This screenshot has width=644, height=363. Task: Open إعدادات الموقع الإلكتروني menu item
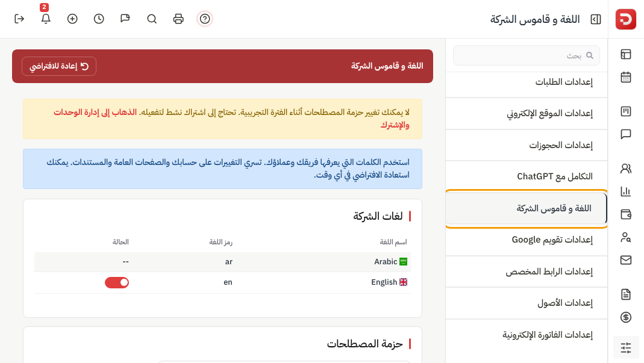[x=526, y=113]
